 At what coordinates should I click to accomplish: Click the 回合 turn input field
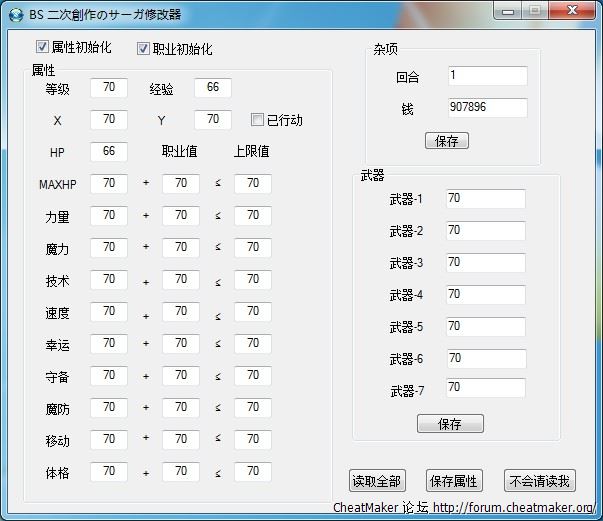486,76
